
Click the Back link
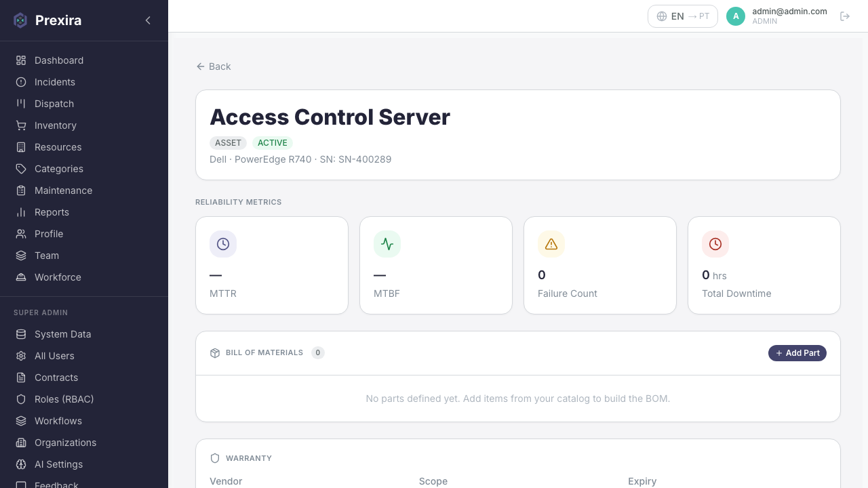coord(214,66)
